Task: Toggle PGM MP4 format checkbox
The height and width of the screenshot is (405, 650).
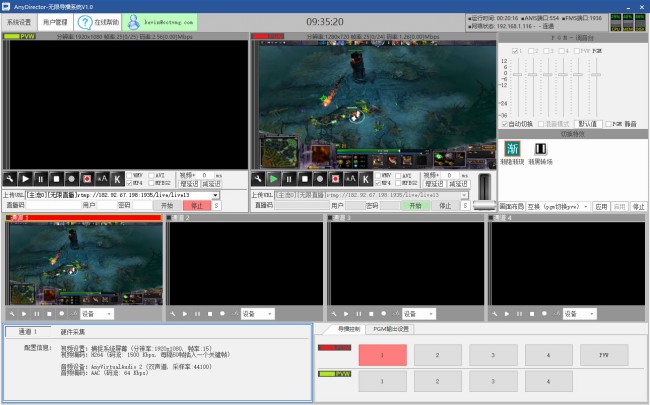Action: coord(378,183)
